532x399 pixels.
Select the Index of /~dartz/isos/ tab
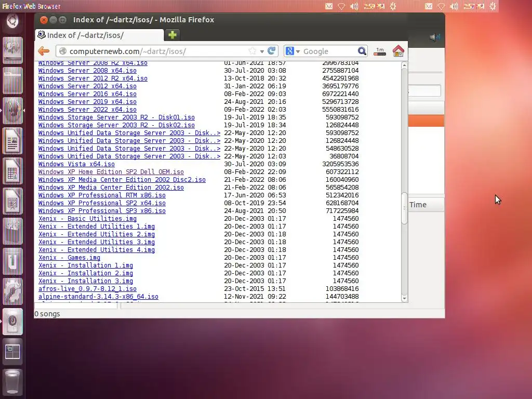click(99, 35)
